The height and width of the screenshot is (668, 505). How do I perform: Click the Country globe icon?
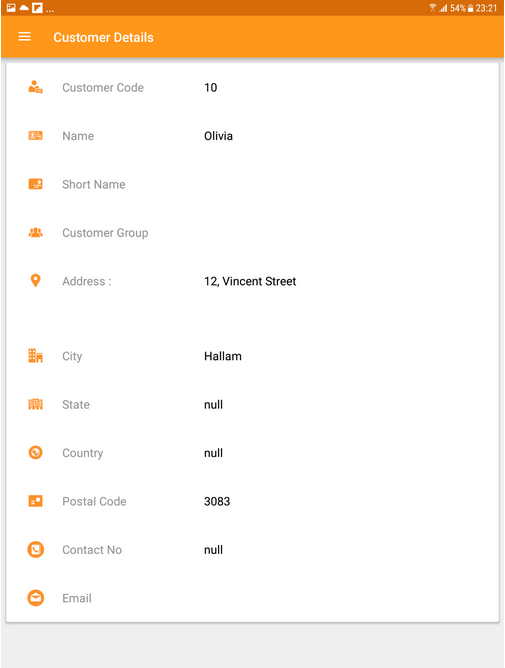35,452
